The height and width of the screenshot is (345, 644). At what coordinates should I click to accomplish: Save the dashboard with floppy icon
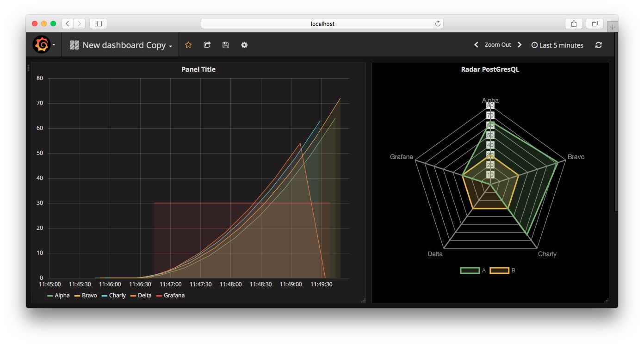[226, 45]
